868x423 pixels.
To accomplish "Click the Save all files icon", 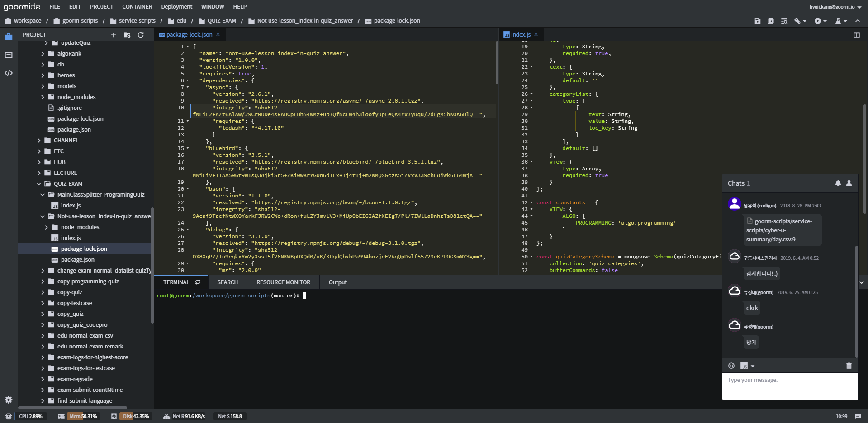I will click(770, 21).
